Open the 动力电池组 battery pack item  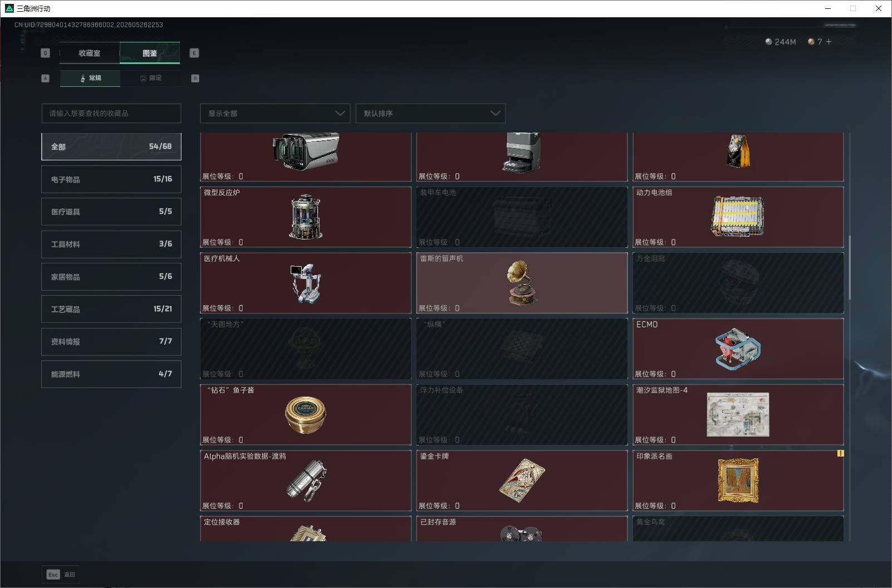738,217
